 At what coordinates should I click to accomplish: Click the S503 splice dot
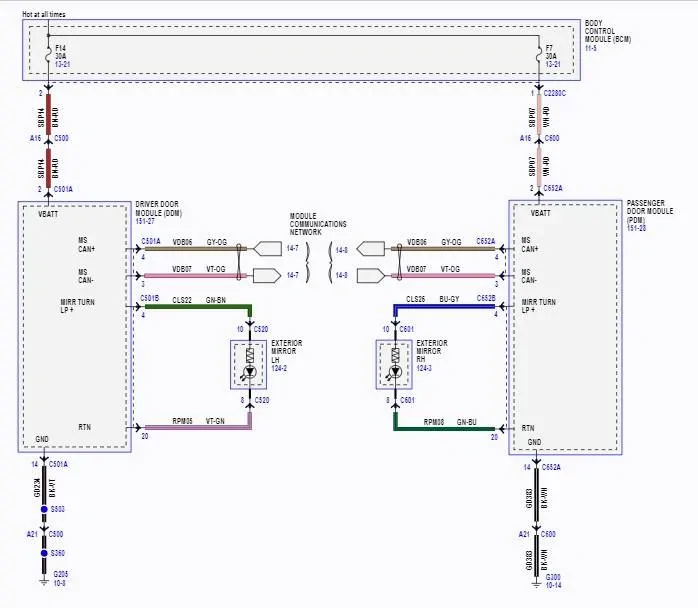click(x=45, y=510)
